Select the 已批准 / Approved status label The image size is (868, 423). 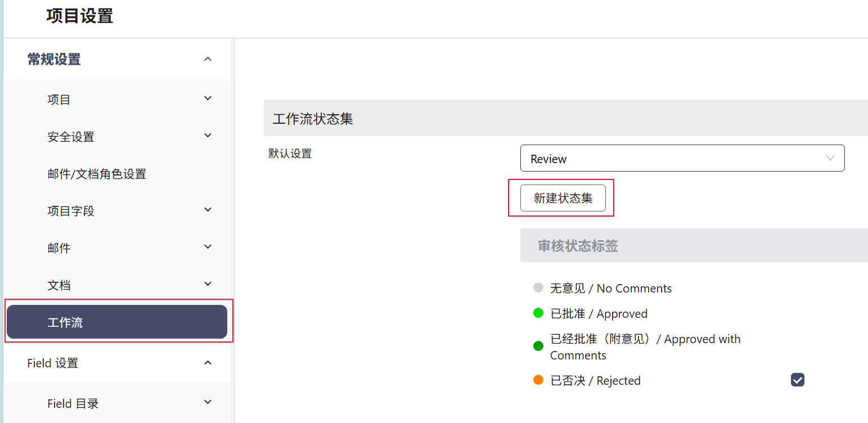pyautogui.click(x=599, y=314)
